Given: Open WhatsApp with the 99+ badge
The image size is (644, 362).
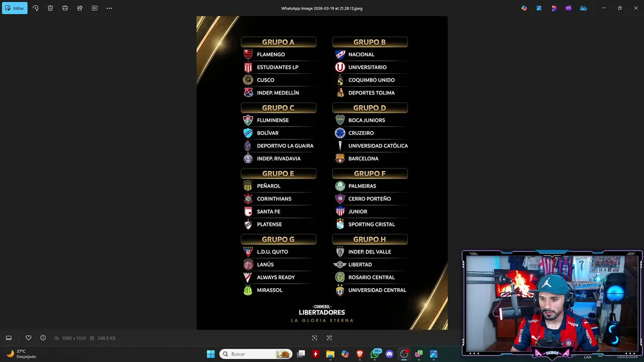Looking at the screenshot, I should (375, 354).
